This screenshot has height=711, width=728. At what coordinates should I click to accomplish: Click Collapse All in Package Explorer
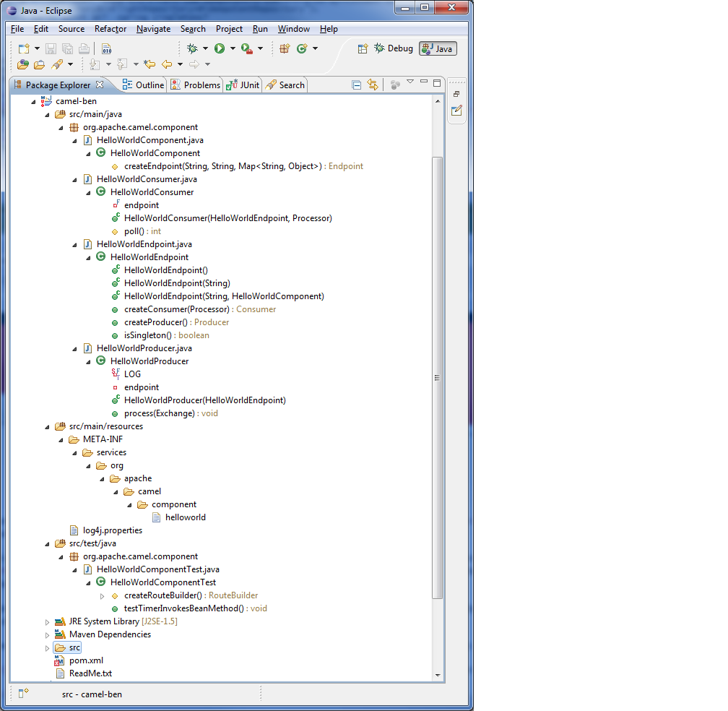pos(356,85)
